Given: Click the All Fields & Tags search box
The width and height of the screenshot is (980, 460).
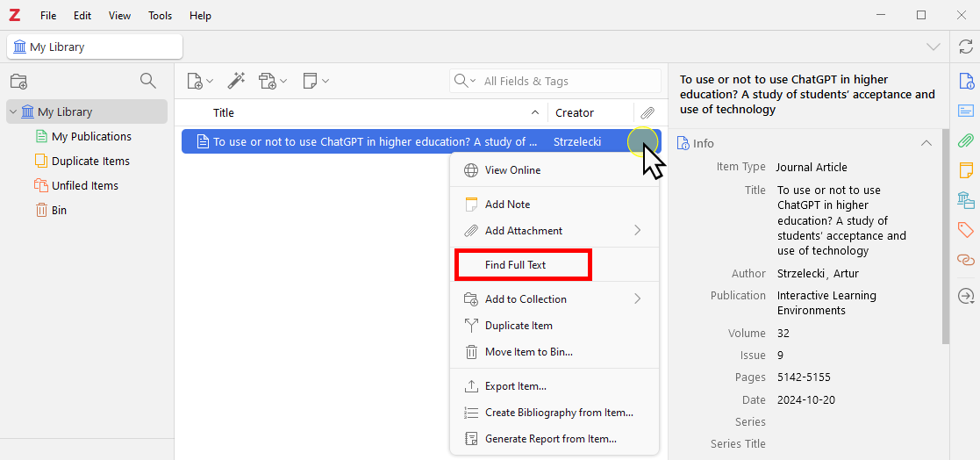Looking at the screenshot, I should (x=566, y=81).
